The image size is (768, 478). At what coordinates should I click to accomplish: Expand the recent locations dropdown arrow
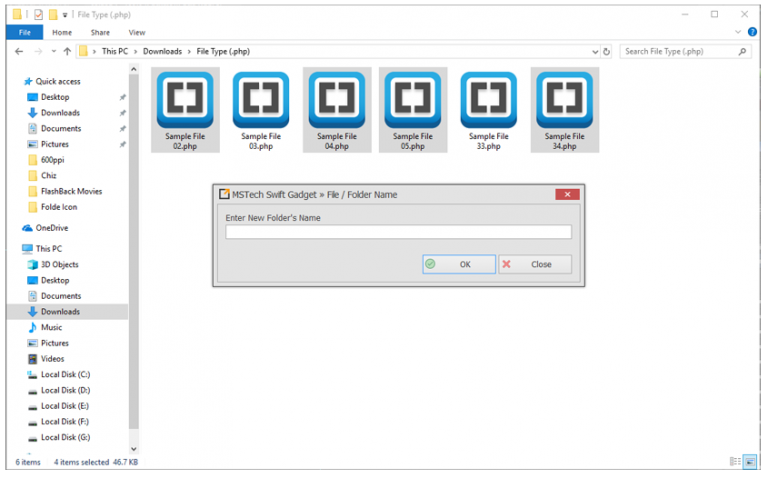click(x=53, y=51)
